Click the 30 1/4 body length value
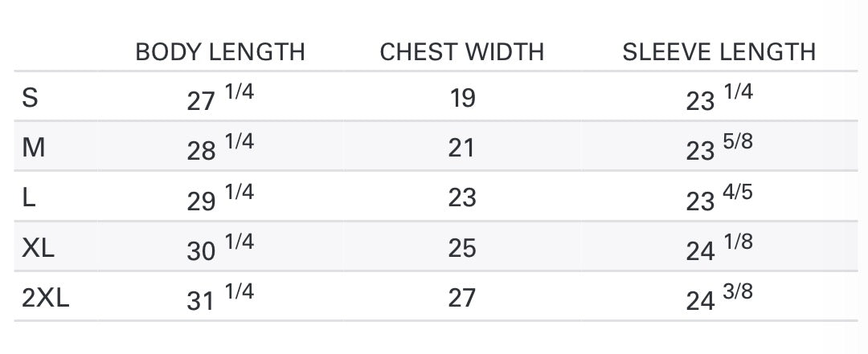Viewport: 868px width, 354px height. coord(220,246)
